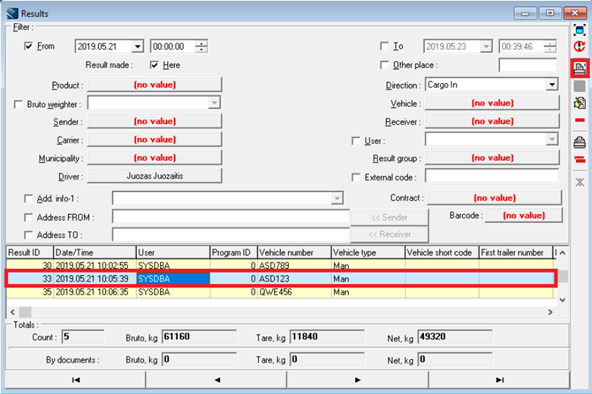Click the table's horizontal scroll right arrow
The height and width of the screenshot is (394, 592).
click(550, 312)
